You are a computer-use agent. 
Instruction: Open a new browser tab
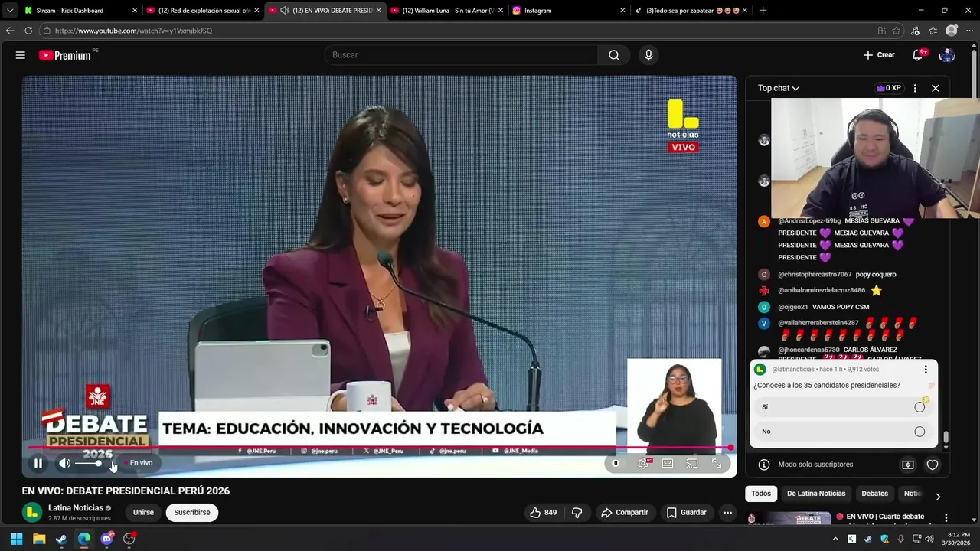[763, 11]
